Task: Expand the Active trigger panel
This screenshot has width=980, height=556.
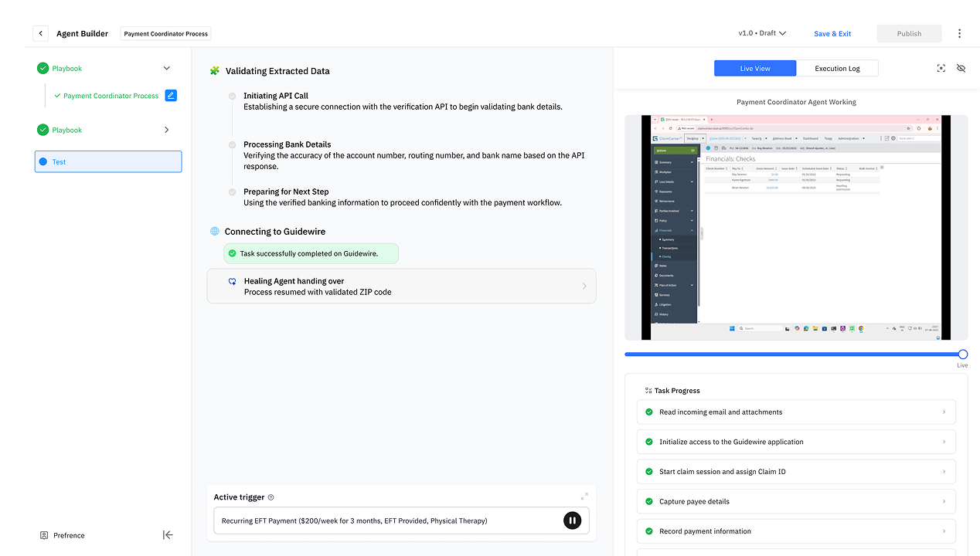Action: click(x=584, y=497)
